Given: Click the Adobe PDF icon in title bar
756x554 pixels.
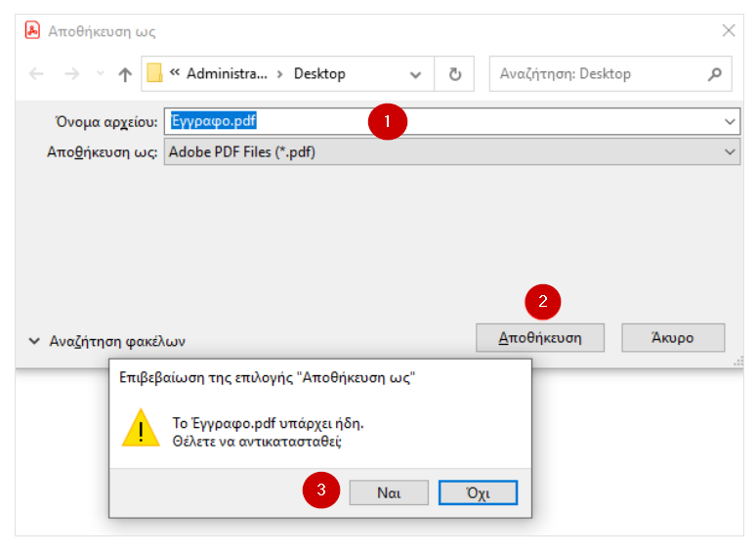Looking at the screenshot, I should (x=32, y=30).
